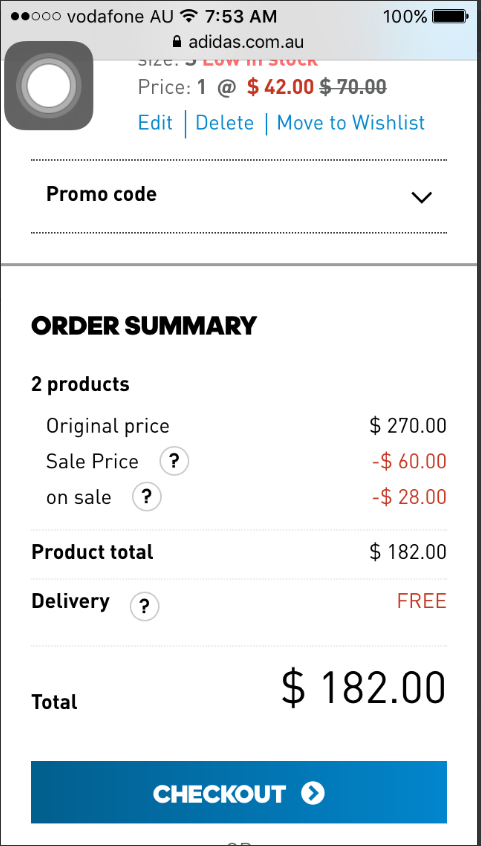481x846 pixels.
Task: Tap the adidas.com.au address bar
Action: click(x=238, y=42)
